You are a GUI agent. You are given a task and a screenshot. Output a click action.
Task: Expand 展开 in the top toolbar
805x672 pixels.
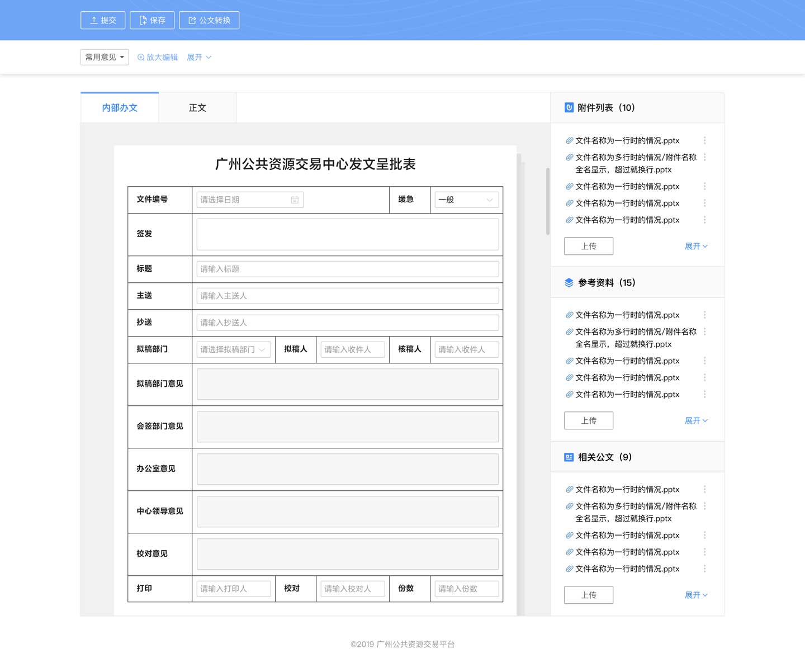point(199,57)
